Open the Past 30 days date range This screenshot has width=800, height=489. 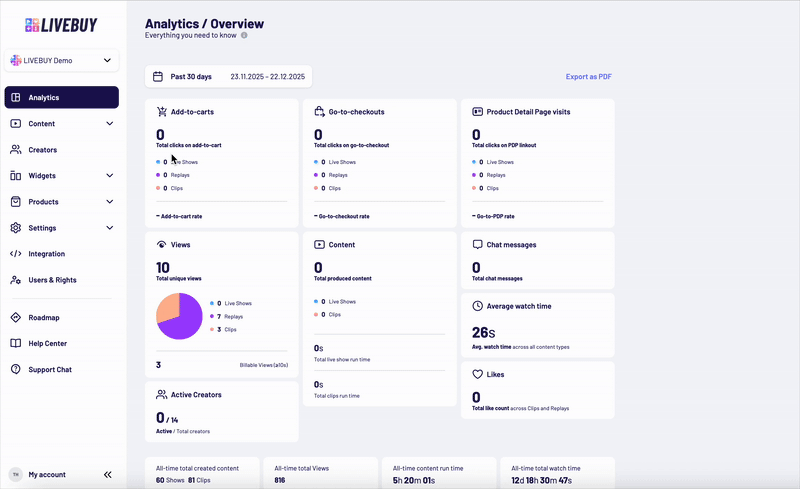click(x=229, y=77)
